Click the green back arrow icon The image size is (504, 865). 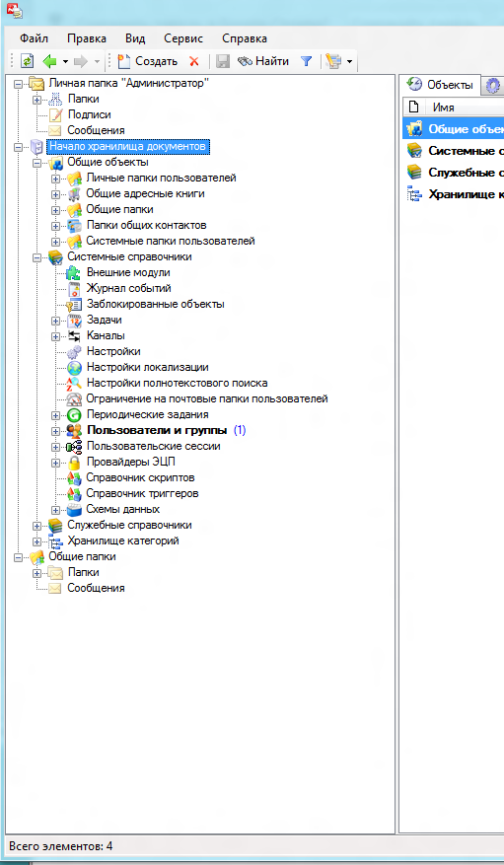[49, 61]
